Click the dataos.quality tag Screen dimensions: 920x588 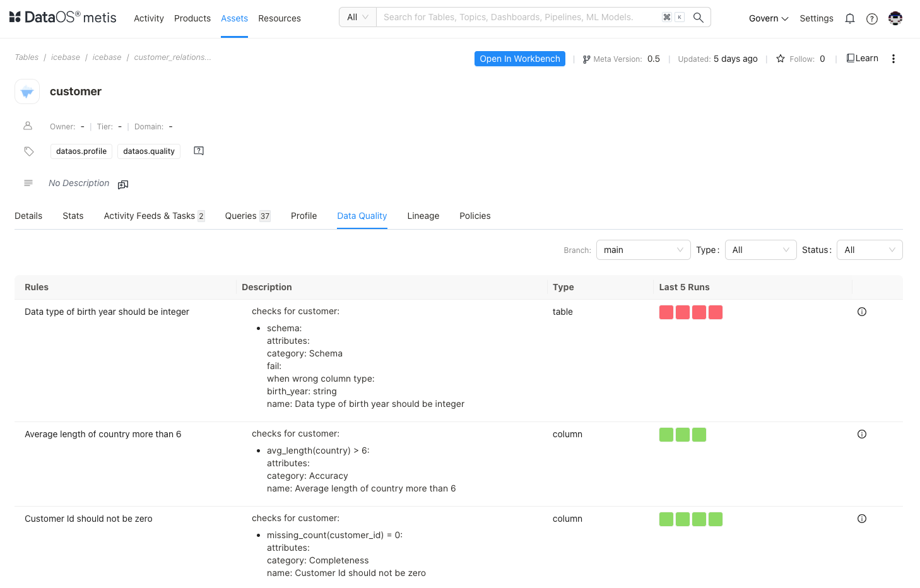point(149,151)
